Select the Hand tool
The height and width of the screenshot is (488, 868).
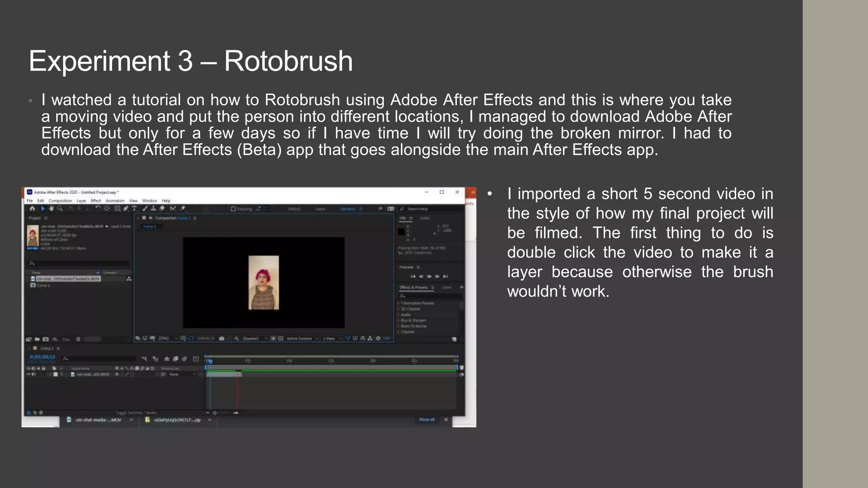pos(51,208)
